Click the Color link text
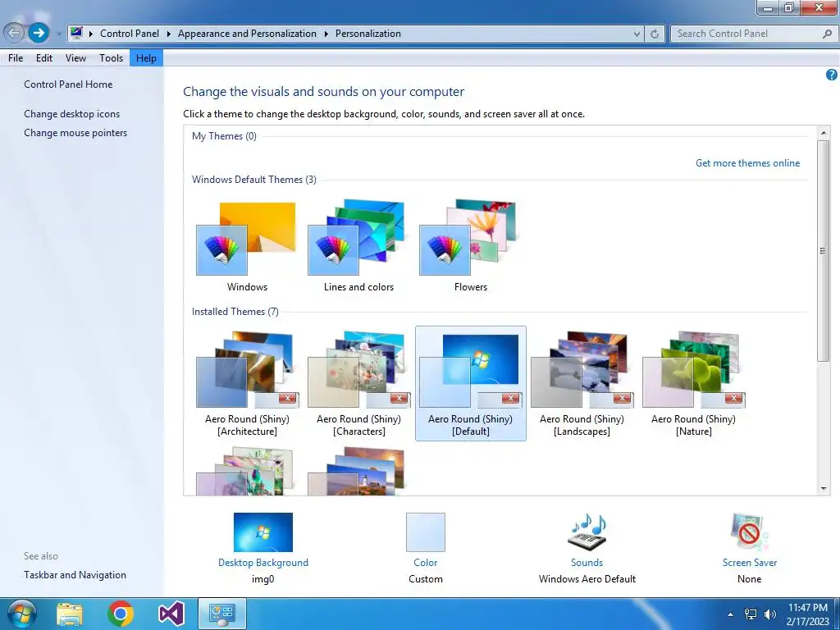840x630 pixels. 426,563
